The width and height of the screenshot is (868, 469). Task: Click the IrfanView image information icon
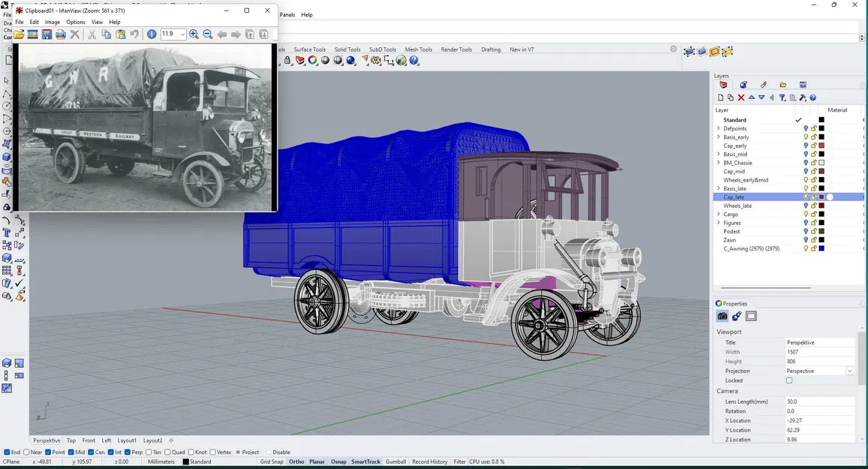tap(152, 35)
